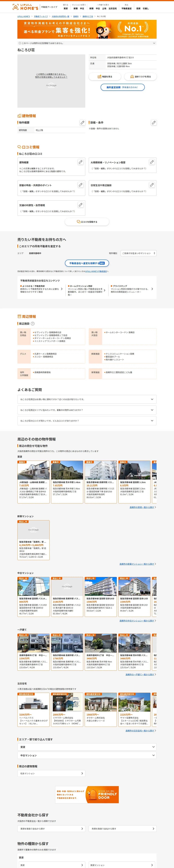Open 新築マンション listing 4,358万円〜5,888万円

click(x=33, y=540)
